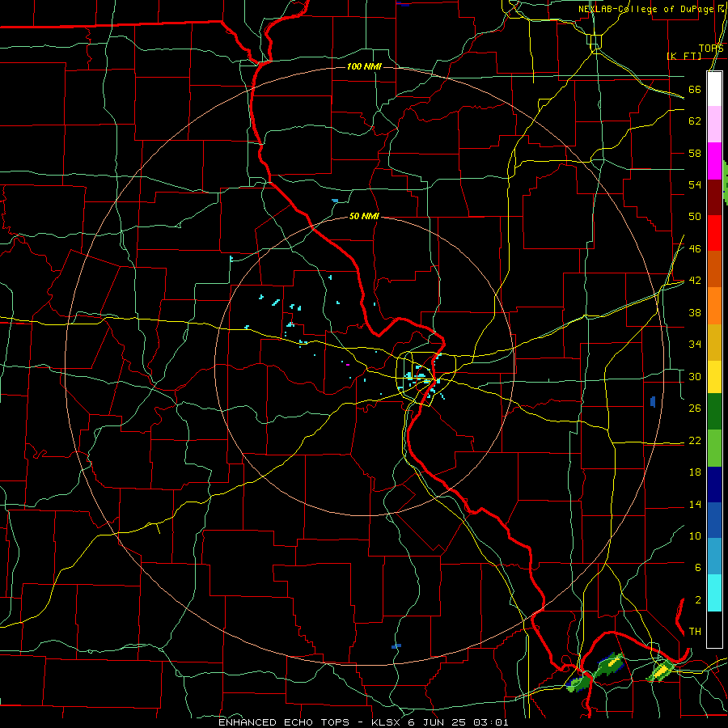Click the black TH swatch at legend bottom
The height and width of the screenshot is (728, 728).
pyautogui.click(x=714, y=629)
